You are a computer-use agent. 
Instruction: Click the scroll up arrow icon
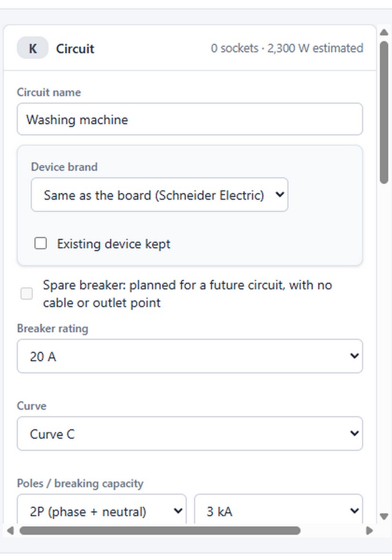point(384,32)
